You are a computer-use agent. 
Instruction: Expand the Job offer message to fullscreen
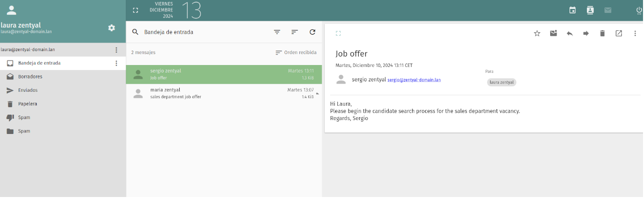coord(338,33)
